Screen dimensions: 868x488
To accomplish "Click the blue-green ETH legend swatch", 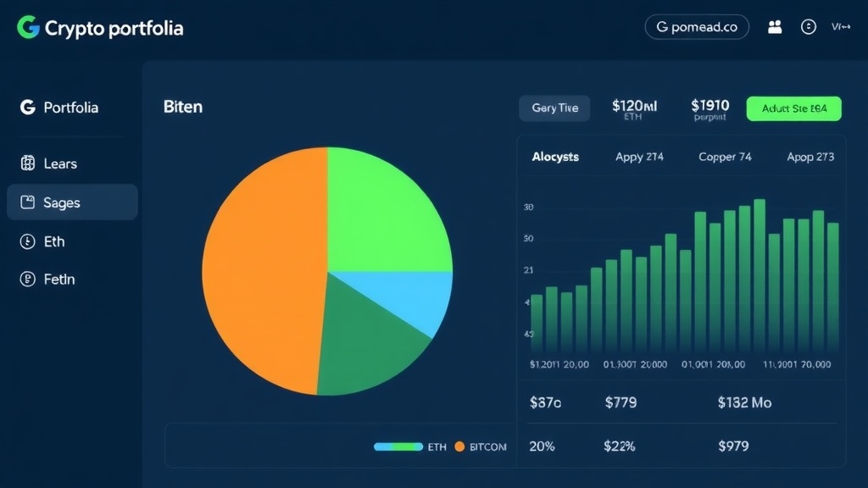I will click(398, 446).
